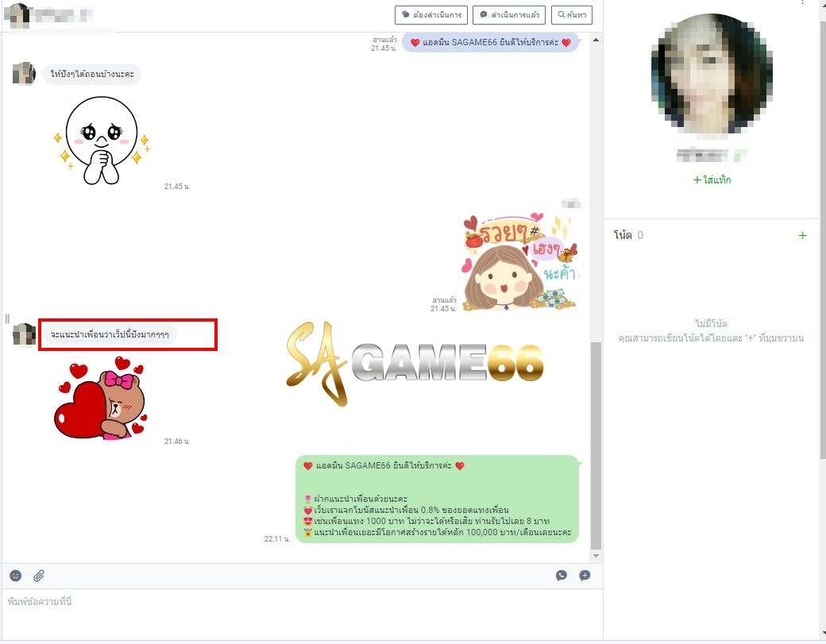Click the large blurred profile photo
This screenshot has width=826, height=644.
(711, 75)
